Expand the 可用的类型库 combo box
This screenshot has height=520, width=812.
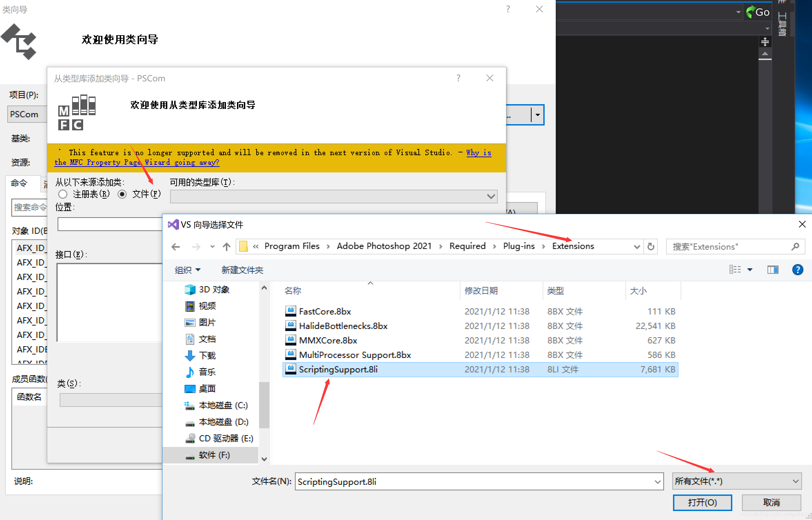pyautogui.click(x=491, y=197)
